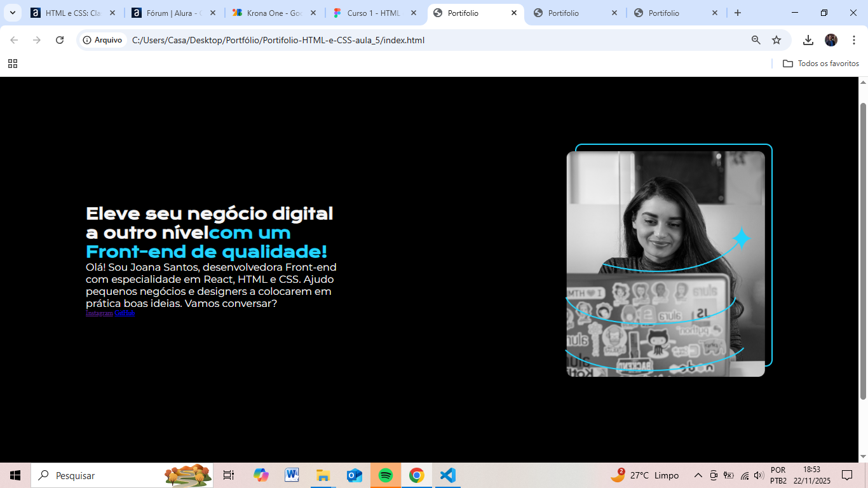Open File Explorer from the taskbar
Viewport: 868px width, 488px height.
tap(323, 475)
